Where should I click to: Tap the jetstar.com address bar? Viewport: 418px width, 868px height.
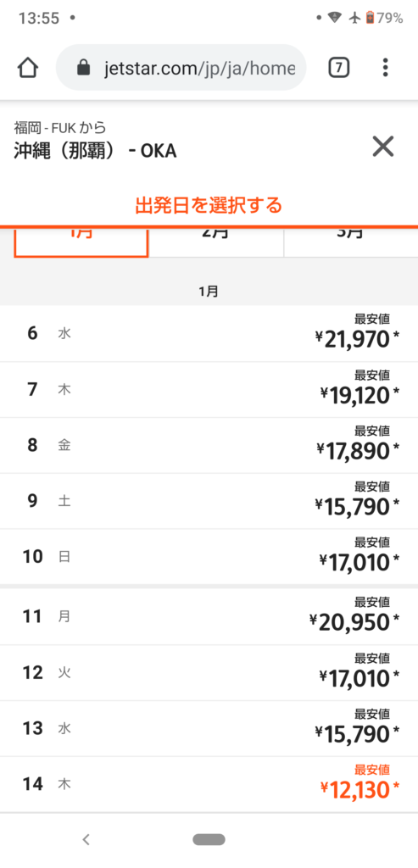(x=181, y=68)
